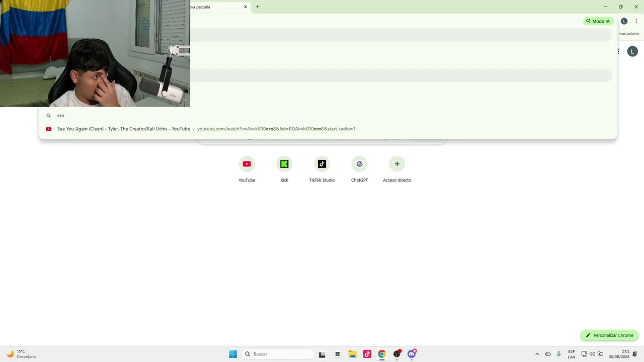Close the Nueva pestaña tab
The image size is (644, 362).
tap(246, 7)
